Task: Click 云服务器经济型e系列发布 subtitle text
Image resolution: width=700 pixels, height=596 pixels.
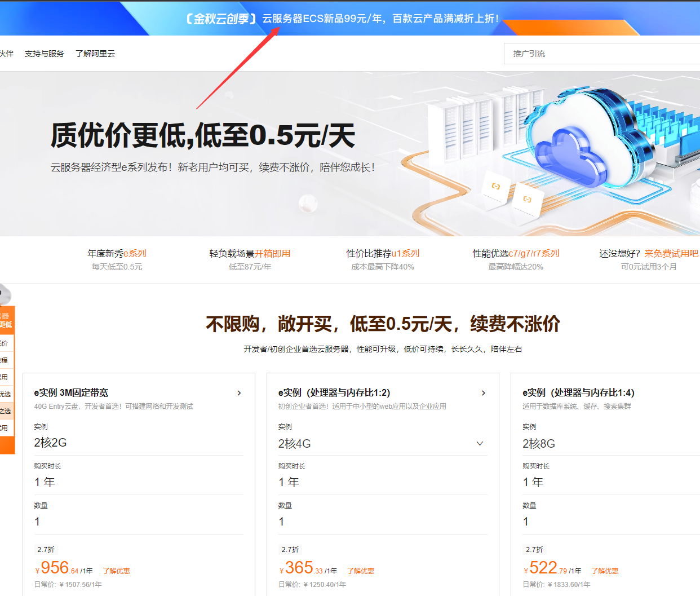Action: coord(212,167)
